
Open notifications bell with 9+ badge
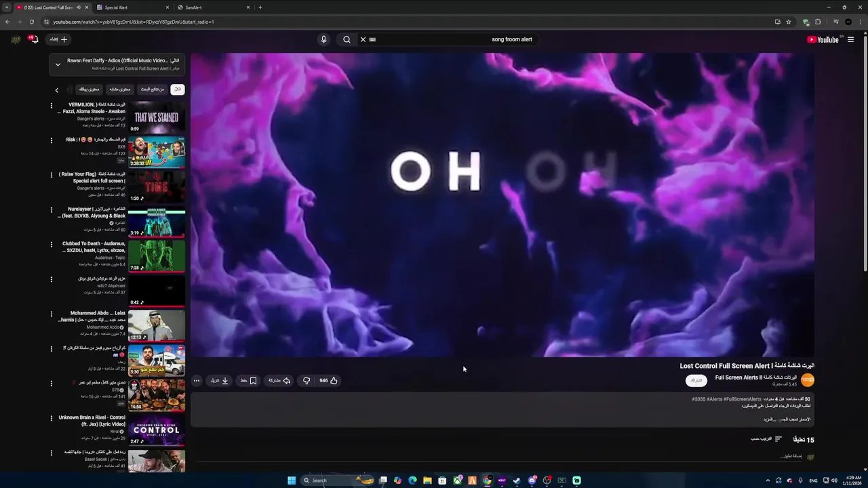pos(33,39)
